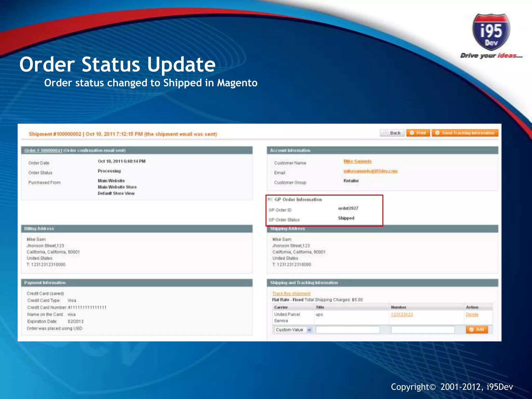Open customer name Mike Samuels link
The image size is (532, 399).
pyautogui.click(x=357, y=161)
